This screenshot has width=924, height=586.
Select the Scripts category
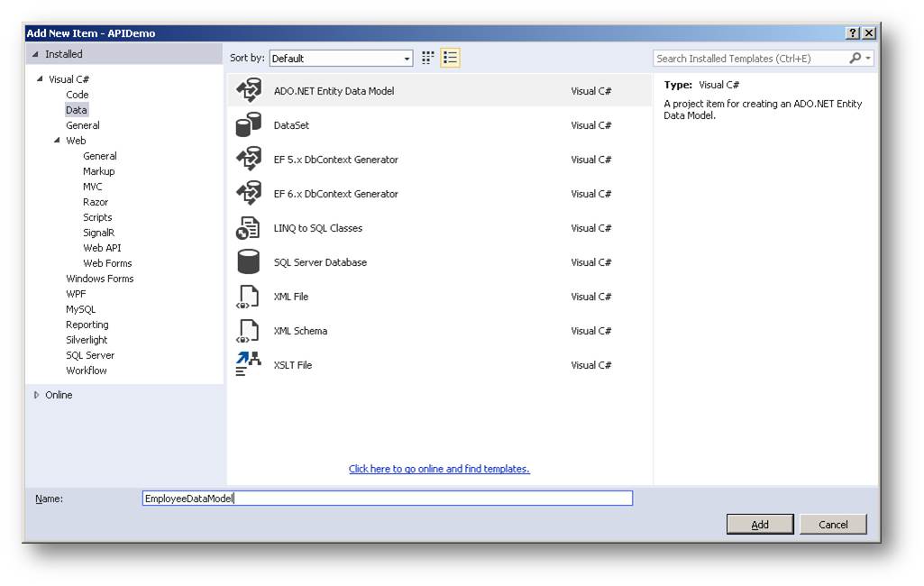(97, 217)
